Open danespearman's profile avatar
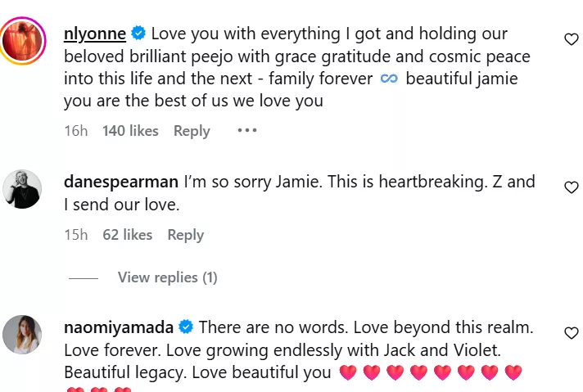Screen dimensions: 583x392 click(x=22, y=188)
